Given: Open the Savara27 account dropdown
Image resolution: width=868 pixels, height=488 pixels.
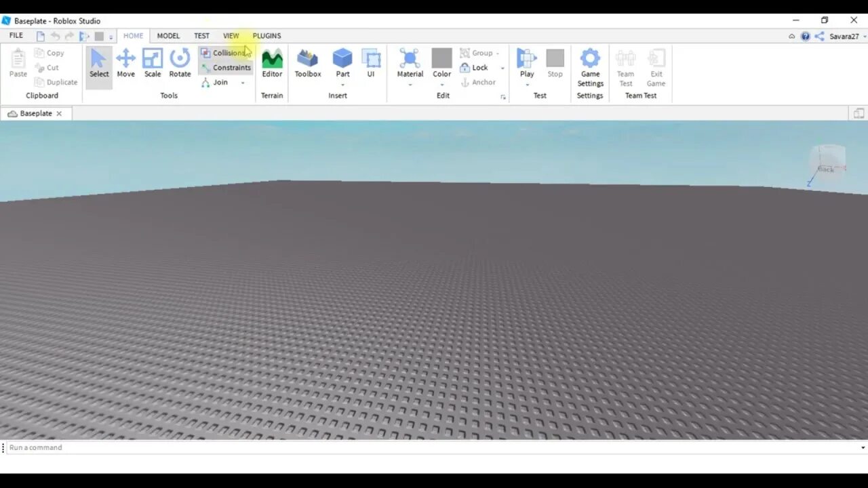Looking at the screenshot, I should tap(848, 37).
